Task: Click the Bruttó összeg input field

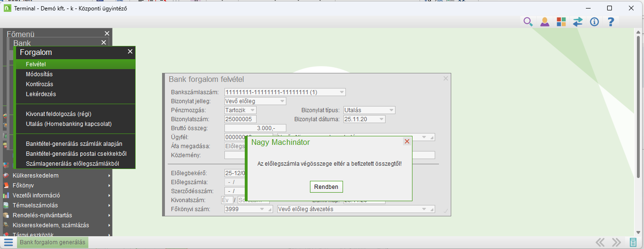Action: pyautogui.click(x=256, y=128)
